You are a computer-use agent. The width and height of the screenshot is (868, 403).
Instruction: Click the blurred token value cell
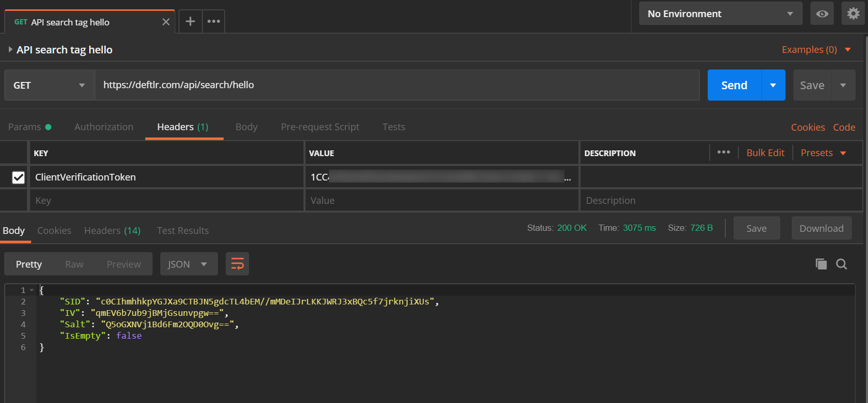coord(442,177)
